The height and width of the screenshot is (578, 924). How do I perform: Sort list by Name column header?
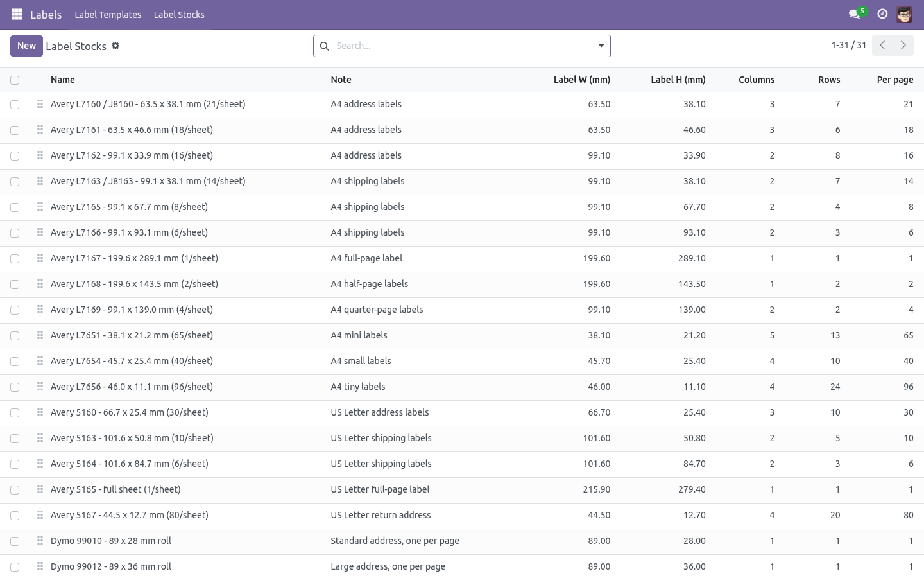(63, 80)
